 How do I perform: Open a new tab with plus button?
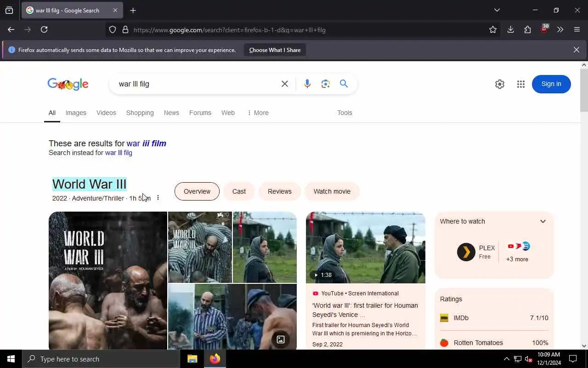point(133,10)
